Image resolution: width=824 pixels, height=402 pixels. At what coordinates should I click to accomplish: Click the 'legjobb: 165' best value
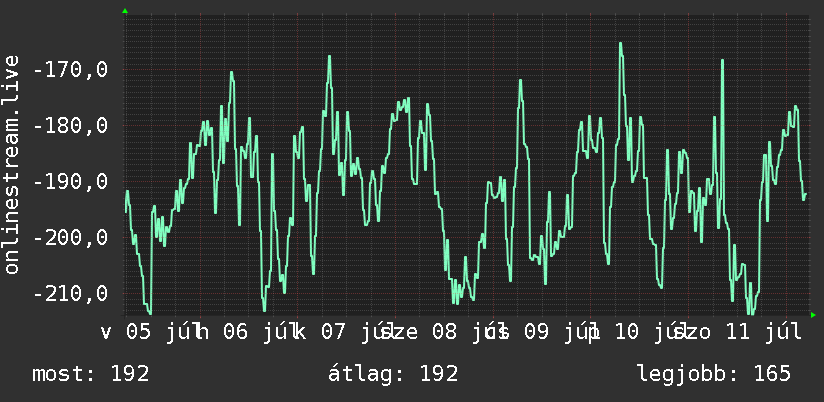[x=714, y=374]
